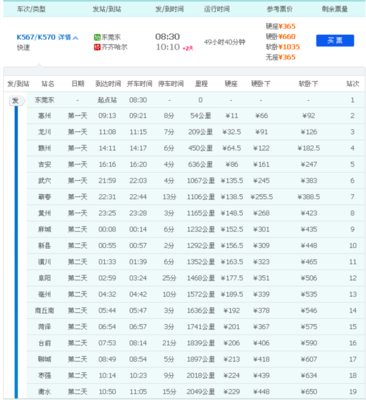Click the 发站/到站 top column header
This screenshot has width=366, height=400.
tap(107, 9)
